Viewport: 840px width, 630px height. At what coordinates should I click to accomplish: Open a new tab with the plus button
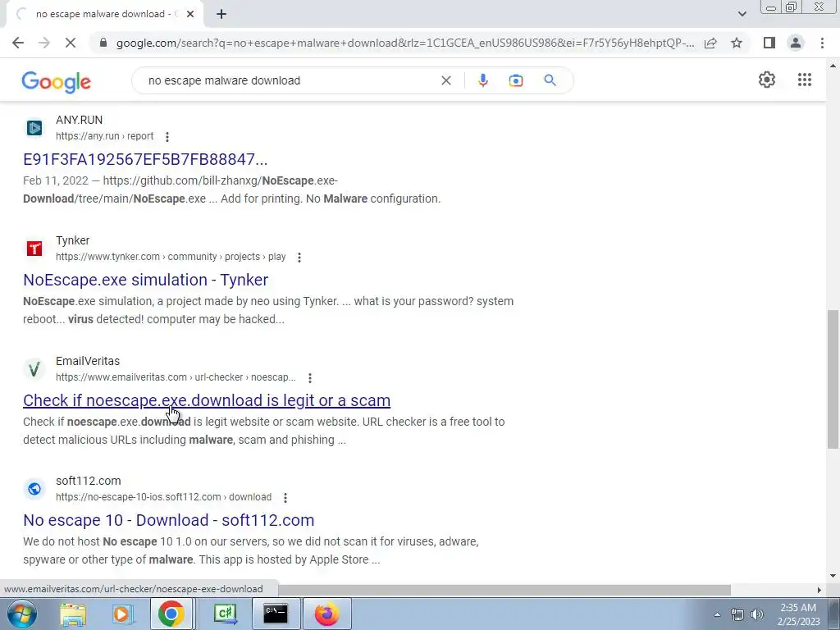pyautogui.click(x=221, y=14)
